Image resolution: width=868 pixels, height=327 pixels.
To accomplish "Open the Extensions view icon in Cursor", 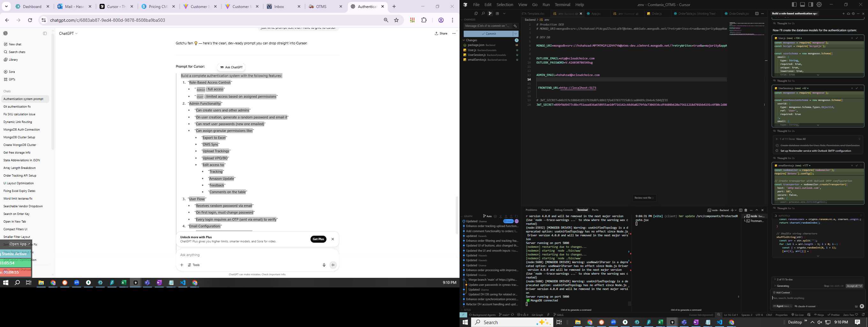I will (498, 13).
